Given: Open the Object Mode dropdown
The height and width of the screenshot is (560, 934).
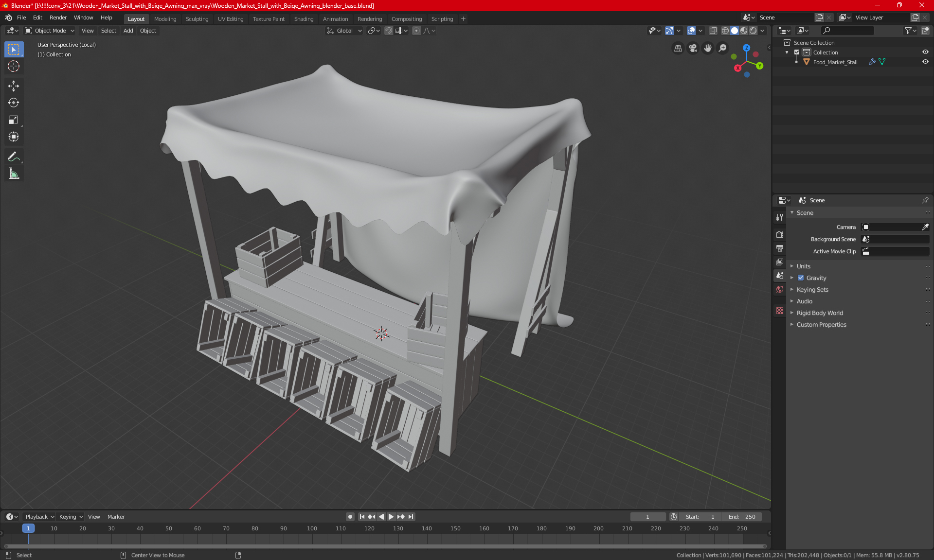Looking at the screenshot, I should [x=50, y=31].
